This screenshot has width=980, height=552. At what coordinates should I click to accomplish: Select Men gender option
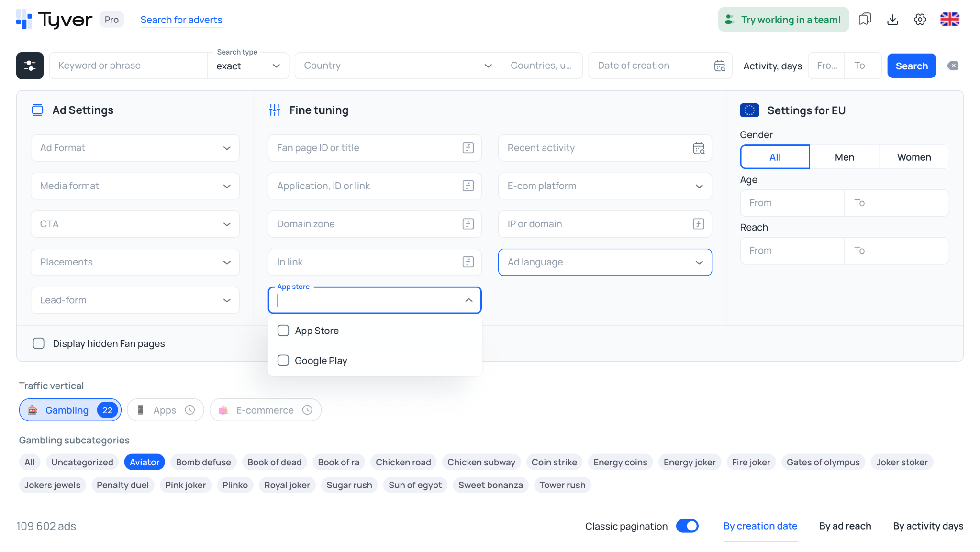tap(844, 157)
